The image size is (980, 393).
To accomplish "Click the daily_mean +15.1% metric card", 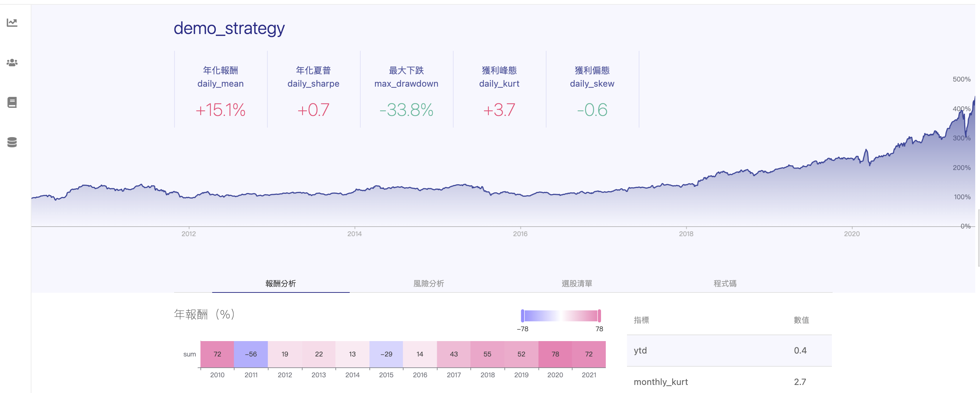I will click(221, 90).
